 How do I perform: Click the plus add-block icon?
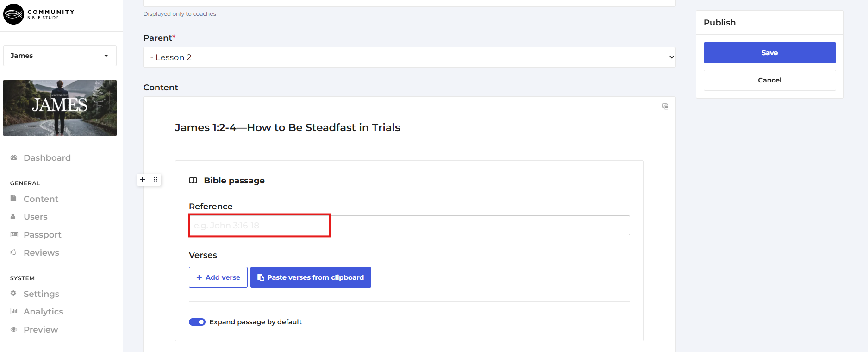(143, 180)
